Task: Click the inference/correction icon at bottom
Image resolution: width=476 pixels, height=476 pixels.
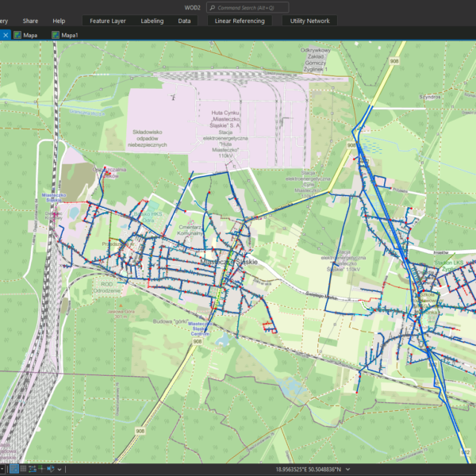Action: 41,469
